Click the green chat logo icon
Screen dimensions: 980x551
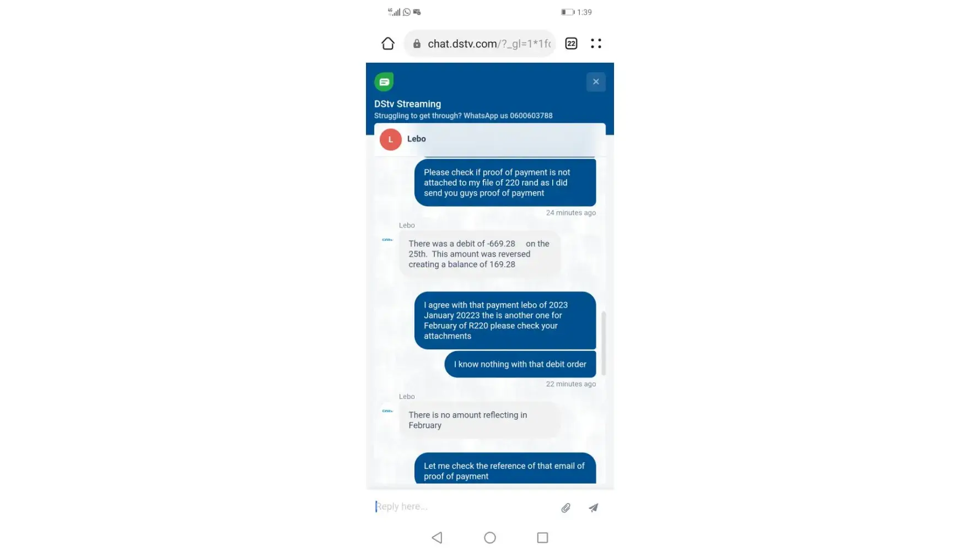point(384,82)
